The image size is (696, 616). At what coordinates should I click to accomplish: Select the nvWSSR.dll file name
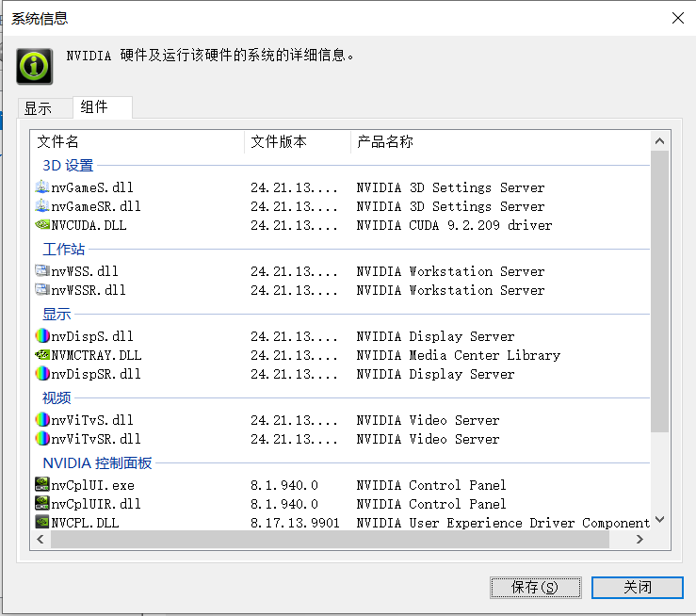pyautogui.click(x=89, y=290)
